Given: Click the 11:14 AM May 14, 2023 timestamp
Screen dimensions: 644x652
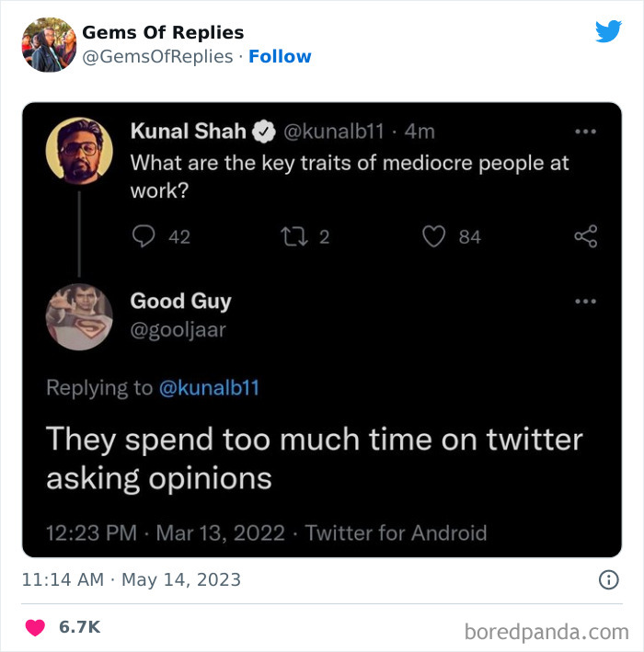Looking at the screenshot, I should pyautogui.click(x=132, y=579).
